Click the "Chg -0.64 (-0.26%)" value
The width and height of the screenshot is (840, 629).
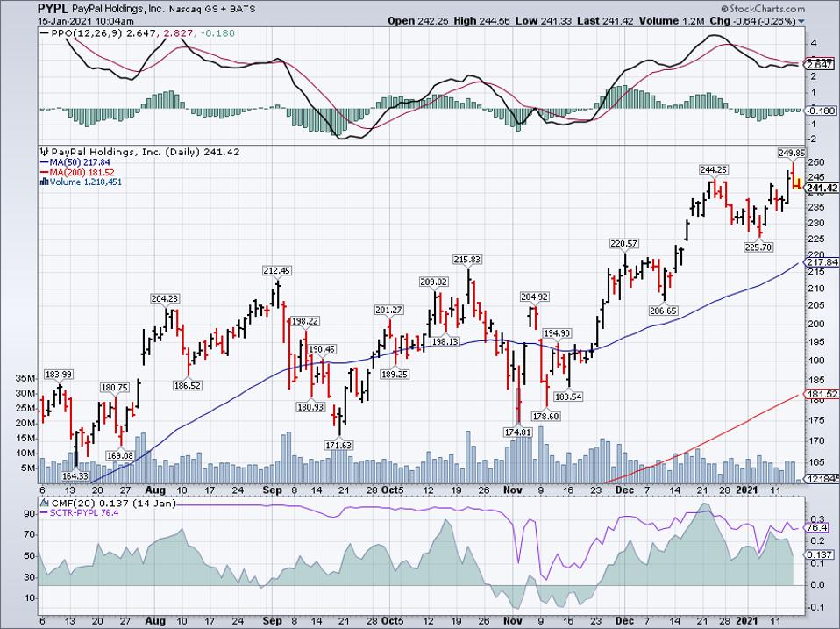pyautogui.click(x=753, y=21)
